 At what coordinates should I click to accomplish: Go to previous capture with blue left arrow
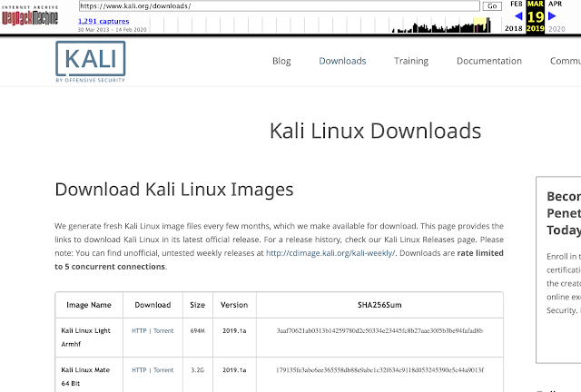[x=518, y=16]
